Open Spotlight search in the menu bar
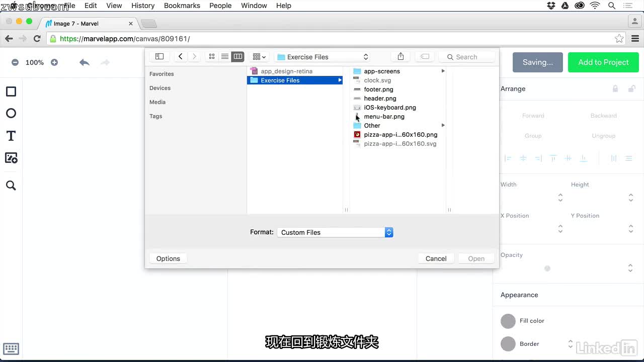 (612, 6)
